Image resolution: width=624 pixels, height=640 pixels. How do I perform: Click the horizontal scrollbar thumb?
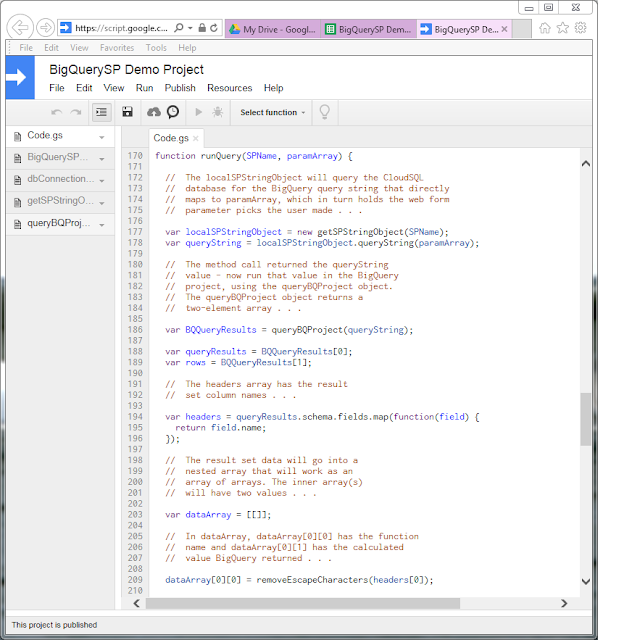[x=303, y=603]
